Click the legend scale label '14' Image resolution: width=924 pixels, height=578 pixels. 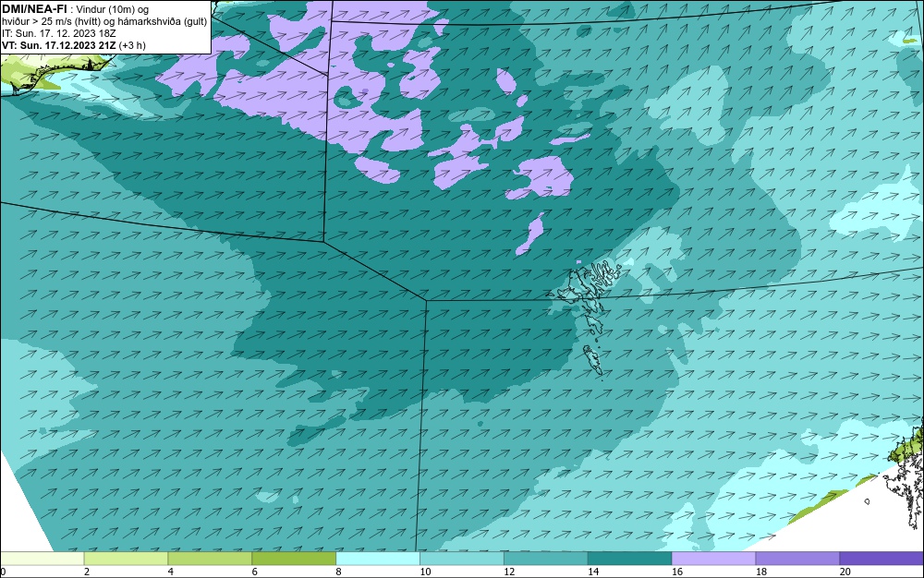coord(593,572)
